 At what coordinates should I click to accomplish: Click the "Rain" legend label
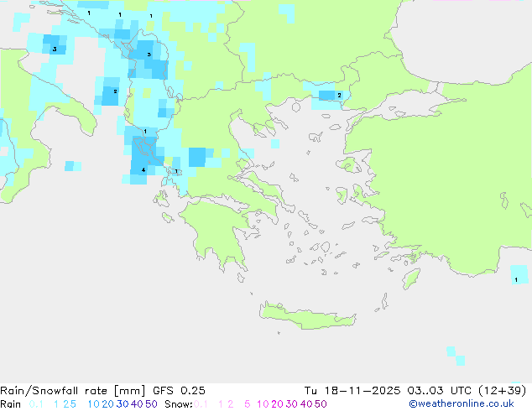point(11,404)
